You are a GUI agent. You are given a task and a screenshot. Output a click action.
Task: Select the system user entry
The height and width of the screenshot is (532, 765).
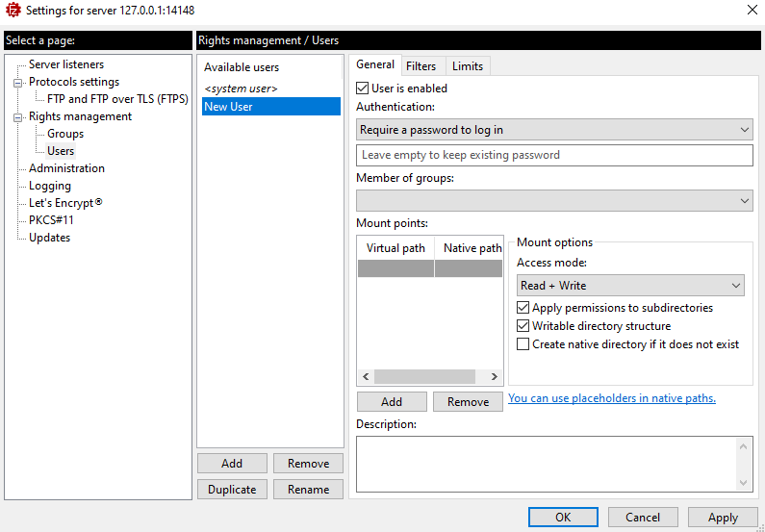point(241,89)
